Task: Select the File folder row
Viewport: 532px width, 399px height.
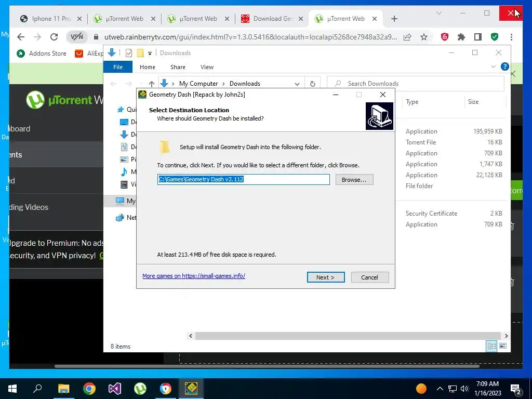Action: tap(454, 186)
